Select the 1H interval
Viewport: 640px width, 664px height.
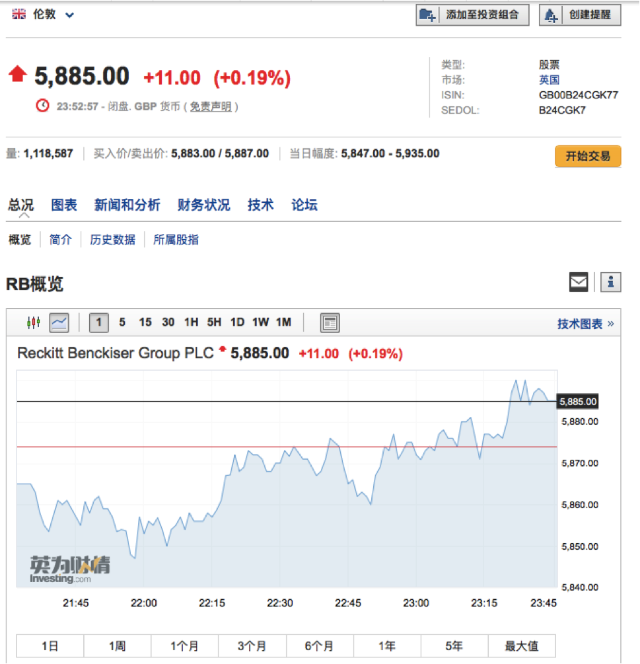tap(191, 323)
